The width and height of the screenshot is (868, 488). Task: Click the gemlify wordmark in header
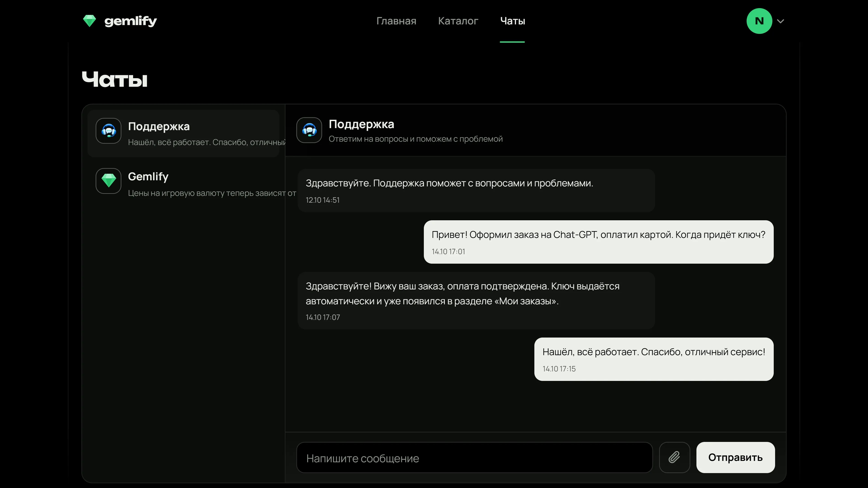tap(131, 21)
